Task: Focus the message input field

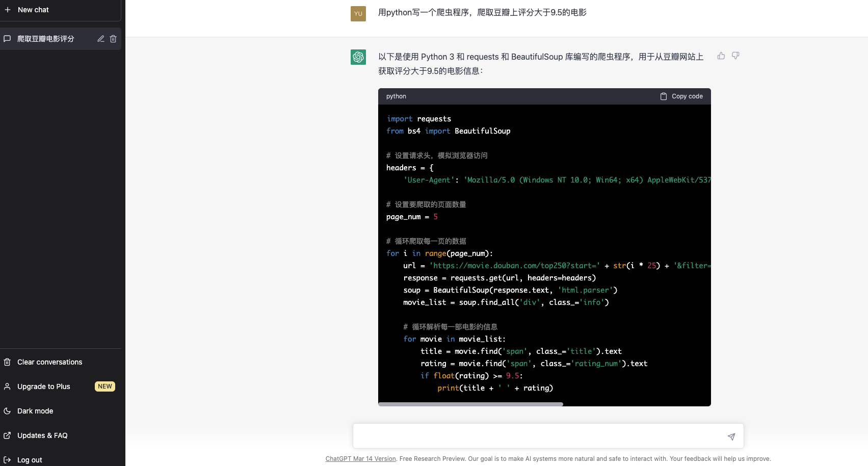Action: tap(540, 436)
